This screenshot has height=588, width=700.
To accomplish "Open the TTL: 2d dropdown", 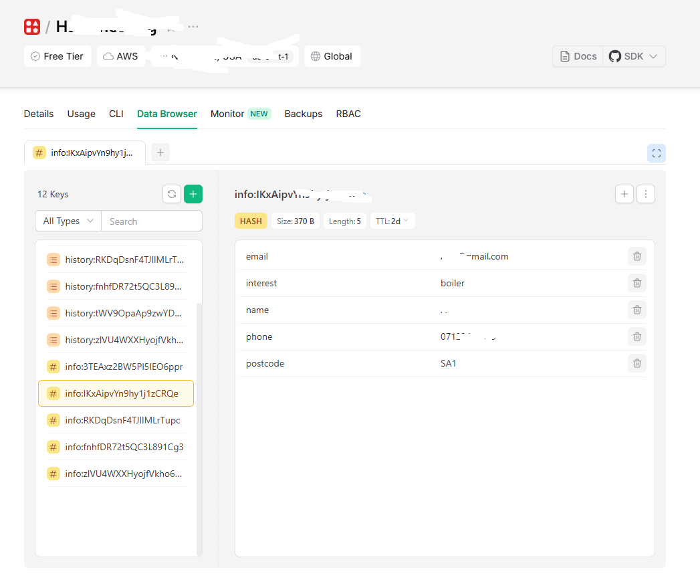I will 392,221.
